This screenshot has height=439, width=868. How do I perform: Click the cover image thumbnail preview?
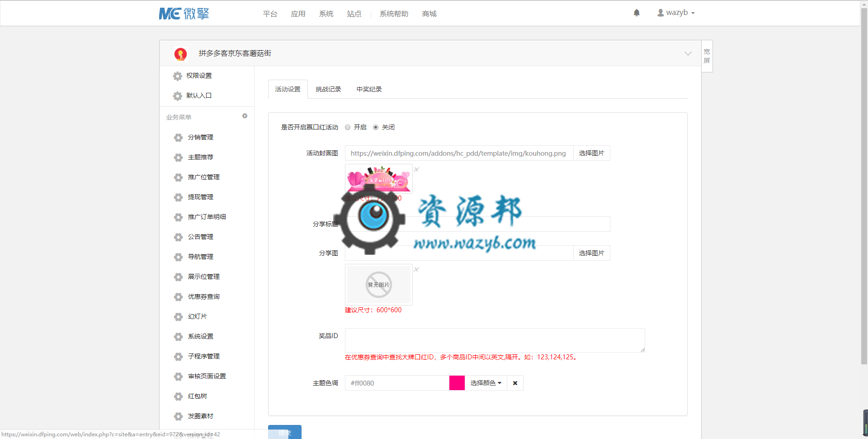379,179
